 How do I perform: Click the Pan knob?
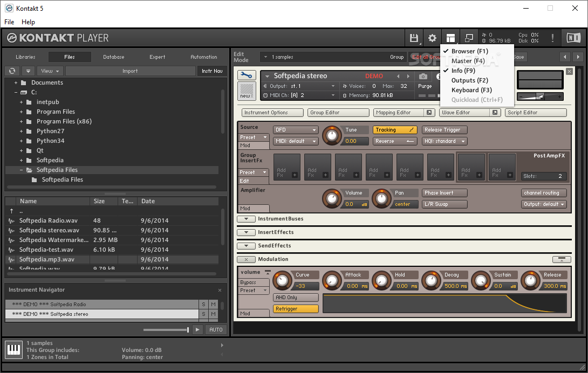pyautogui.click(x=381, y=199)
